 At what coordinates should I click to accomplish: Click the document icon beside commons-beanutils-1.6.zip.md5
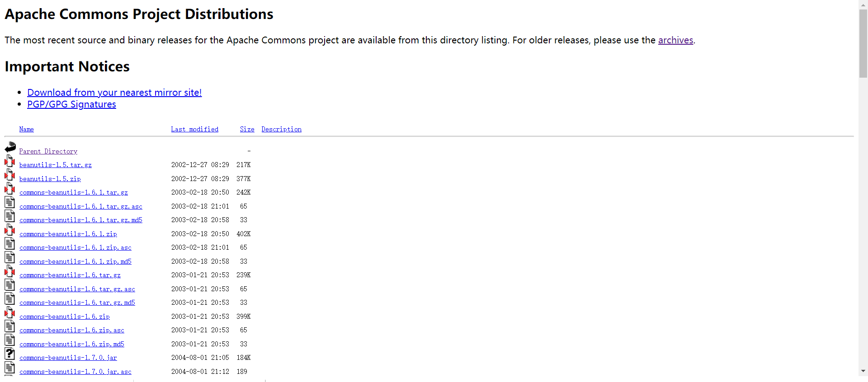(10, 340)
